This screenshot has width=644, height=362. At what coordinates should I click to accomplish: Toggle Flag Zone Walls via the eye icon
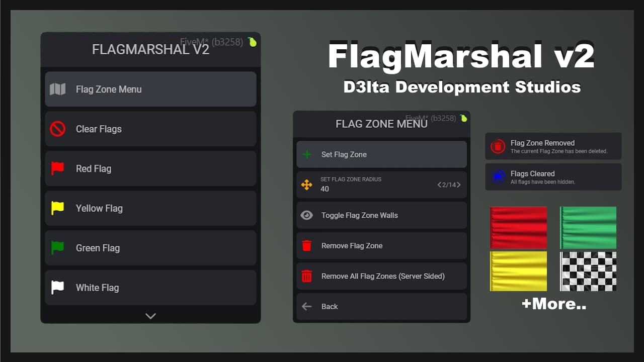pos(307,215)
